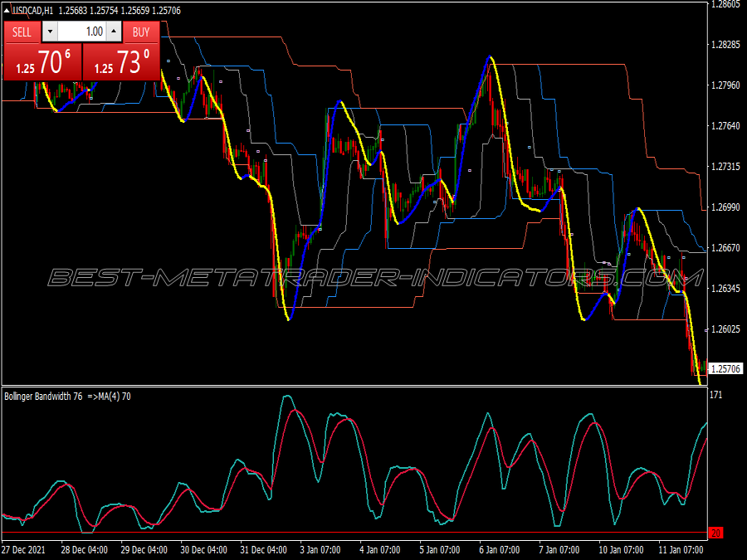The height and width of the screenshot is (560, 747).
Task: Click the 27 Dec 2021 time label
Action: (x=24, y=549)
